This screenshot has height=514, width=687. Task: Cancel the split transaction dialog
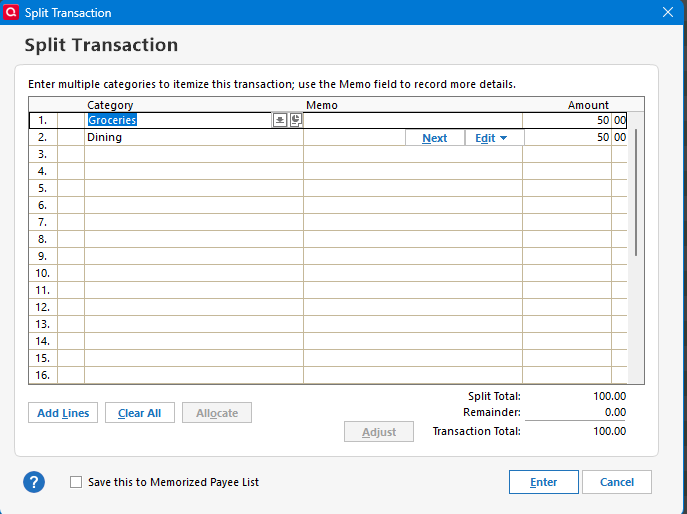click(617, 482)
